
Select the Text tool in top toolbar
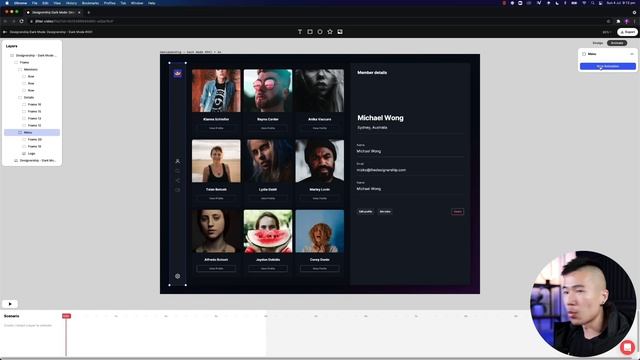[300, 32]
